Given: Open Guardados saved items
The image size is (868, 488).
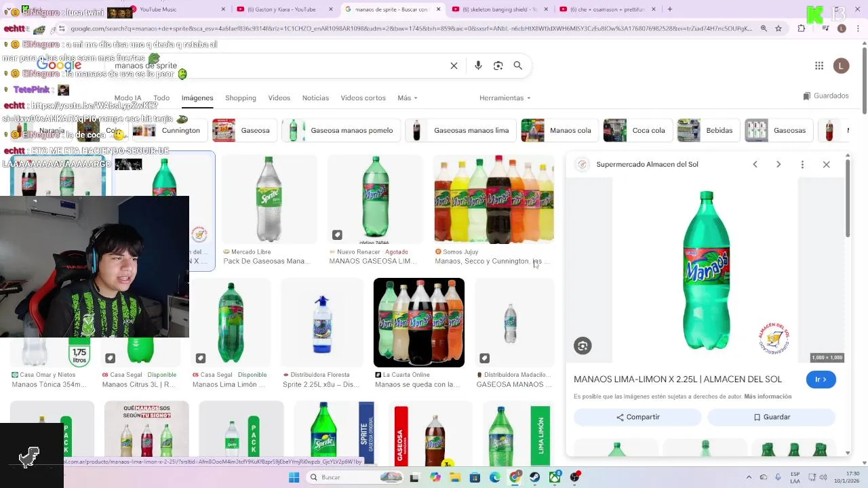Looking at the screenshot, I should (826, 96).
